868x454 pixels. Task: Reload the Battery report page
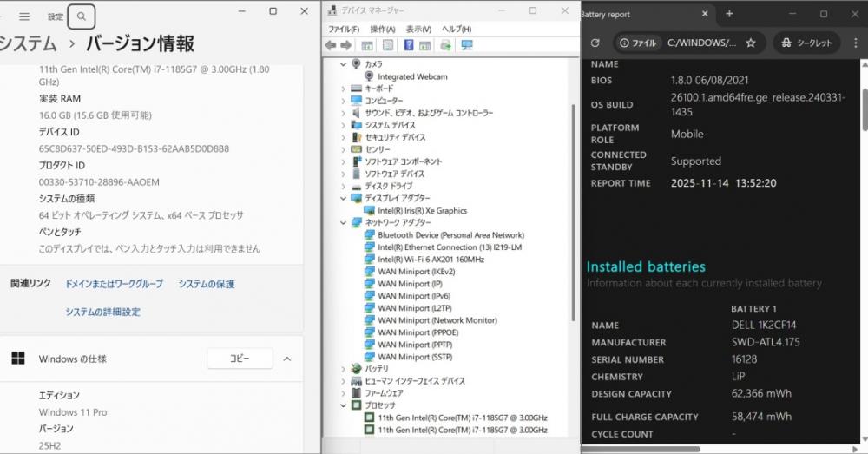coord(595,43)
